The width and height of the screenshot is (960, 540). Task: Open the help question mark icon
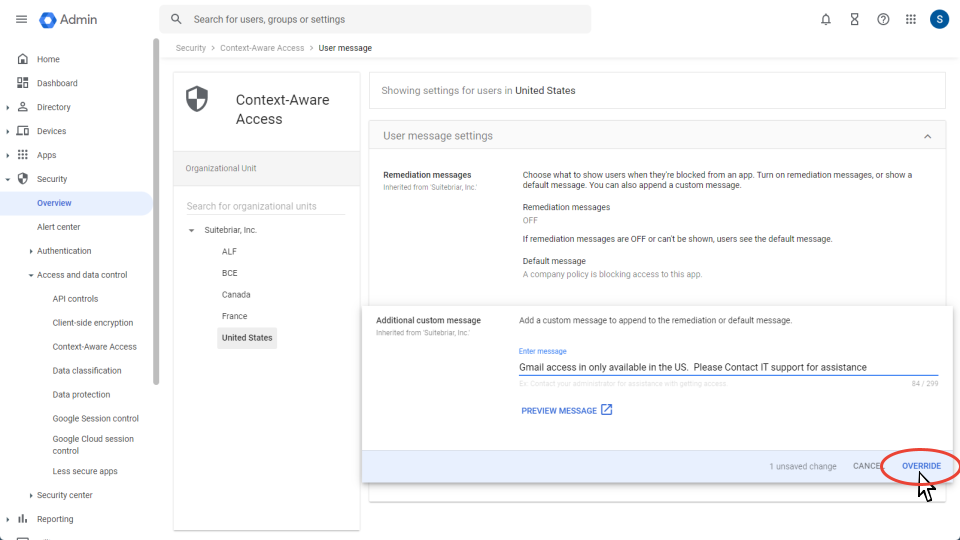pyautogui.click(x=883, y=19)
